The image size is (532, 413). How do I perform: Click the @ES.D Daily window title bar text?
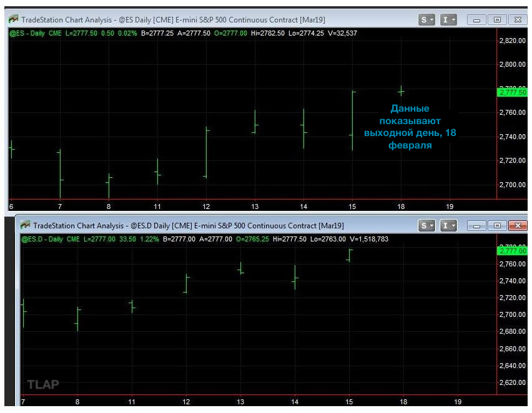[x=189, y=225]
